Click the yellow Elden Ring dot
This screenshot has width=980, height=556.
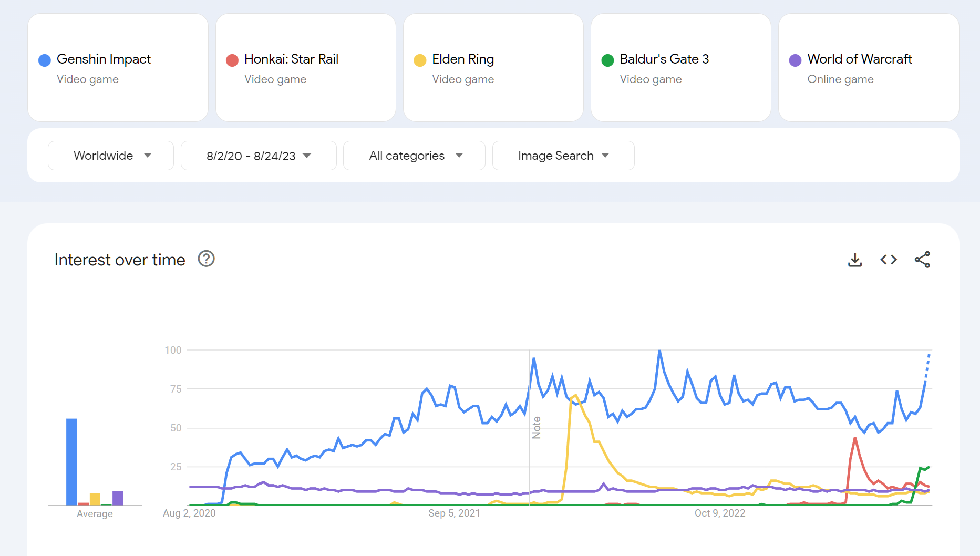tap(420, 60)
